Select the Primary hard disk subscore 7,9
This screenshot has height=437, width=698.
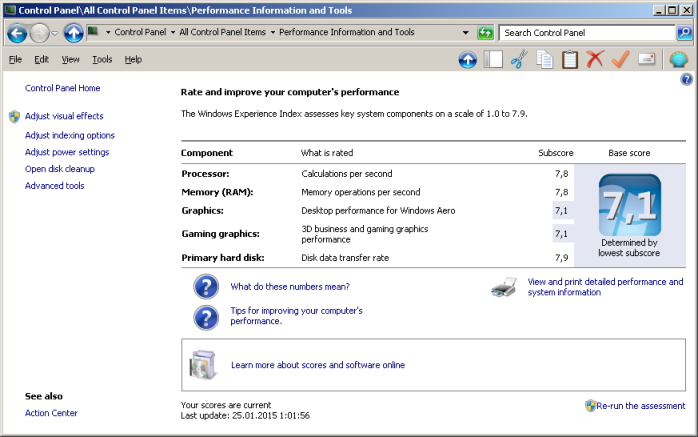tap(561, 258)
